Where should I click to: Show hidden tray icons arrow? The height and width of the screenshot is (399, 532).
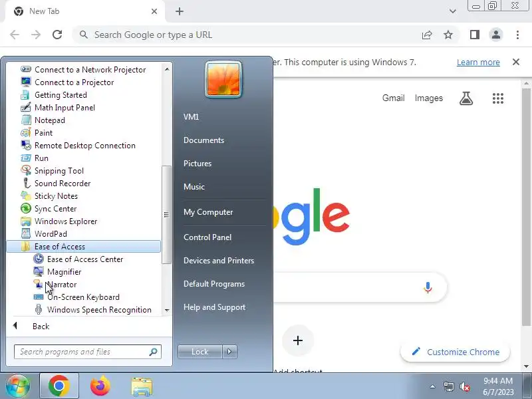[x=432, y=386]
